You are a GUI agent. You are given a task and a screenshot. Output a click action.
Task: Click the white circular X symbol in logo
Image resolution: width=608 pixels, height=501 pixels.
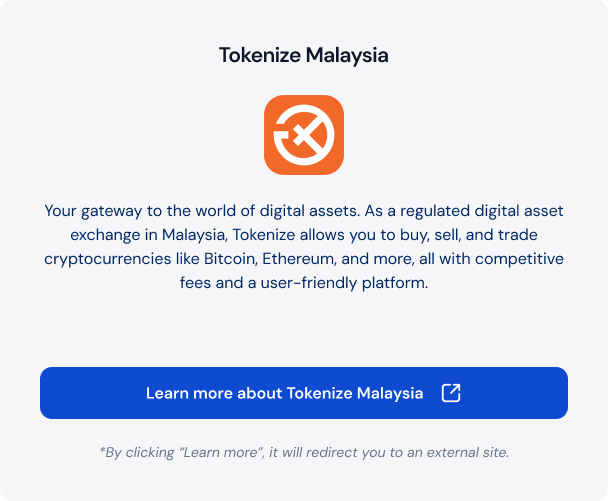(304, 135)
